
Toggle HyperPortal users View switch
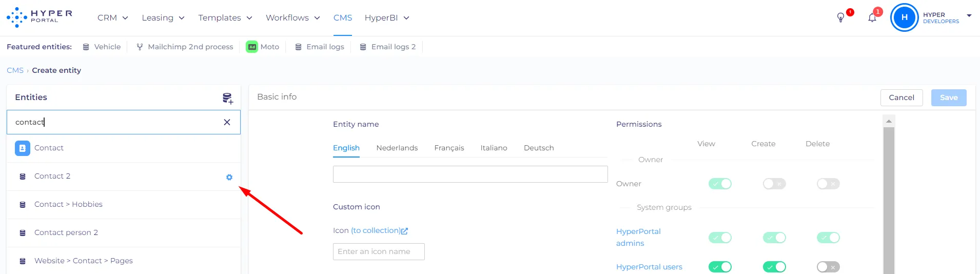pos(720,267)
